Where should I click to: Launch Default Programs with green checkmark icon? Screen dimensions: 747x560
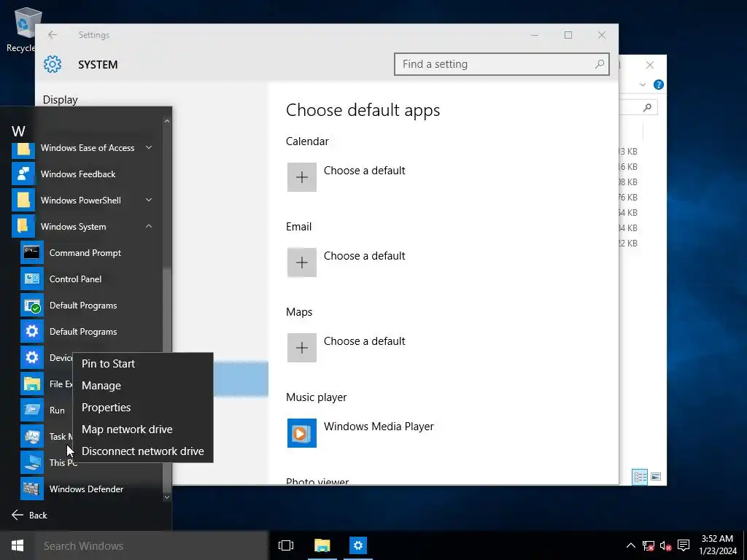point(32,306)
